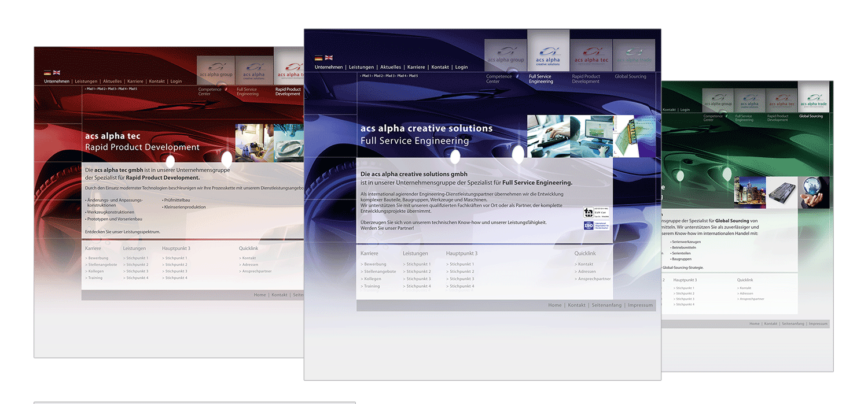Click the German flag in the blue window
Screen dimensions: 868x404
[x=318, y=58]
